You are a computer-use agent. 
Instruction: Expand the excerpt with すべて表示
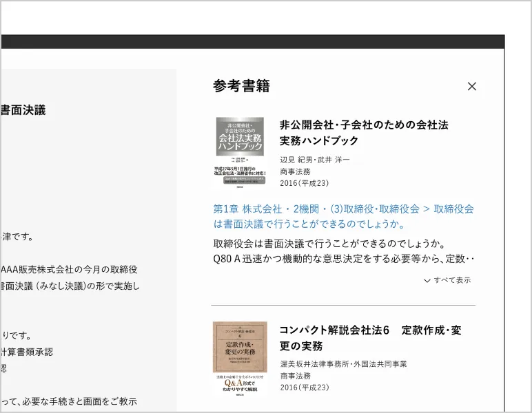pyautogui.click(x=447, y=280)
